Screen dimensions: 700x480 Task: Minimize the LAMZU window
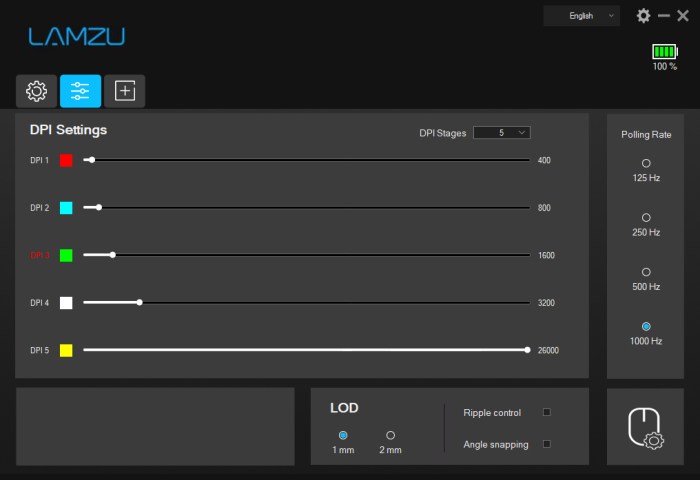pos(664,16)
